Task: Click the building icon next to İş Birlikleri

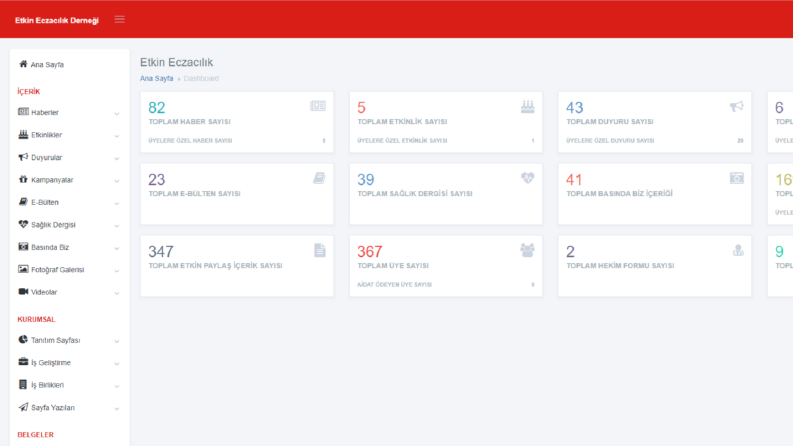Action: tap(23, 384)
